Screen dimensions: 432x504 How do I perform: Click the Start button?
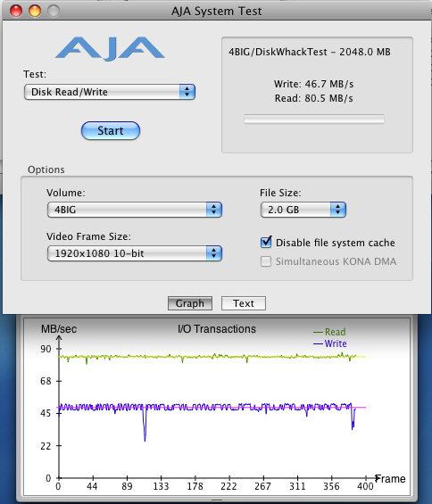(x=111, y=130)
